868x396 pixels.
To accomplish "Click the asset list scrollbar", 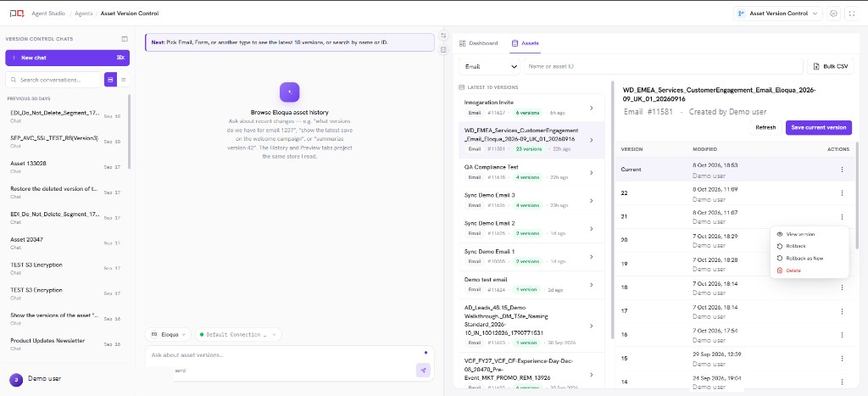I will pos(611,210).
